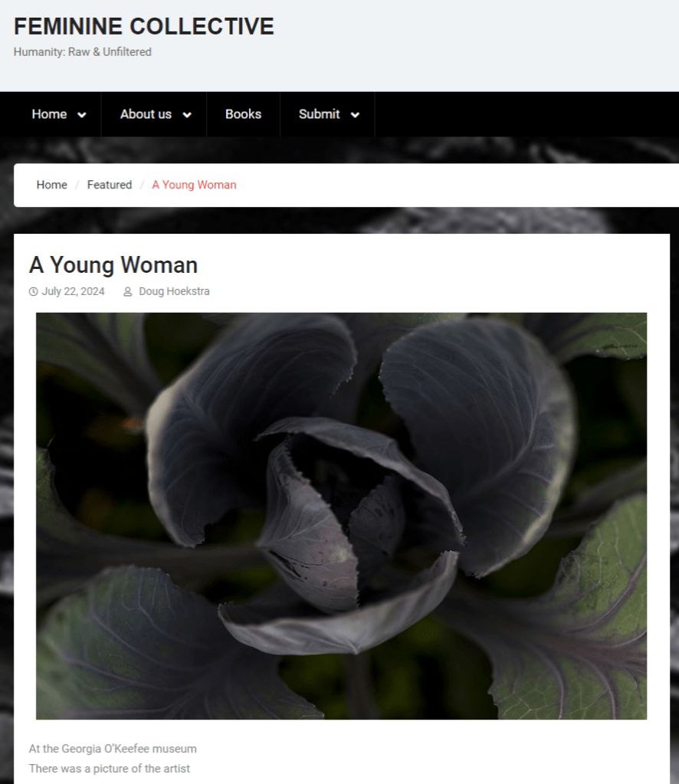Expand the Home menu chevron

point(81,115)
